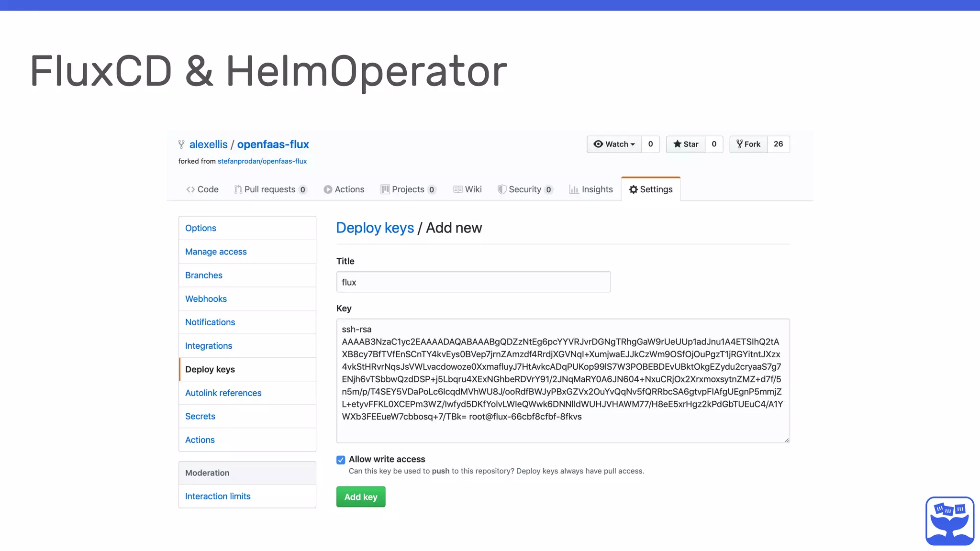Go to the Projects tab
The width and height of the screenshot is (980, 551).
[408, 189]
